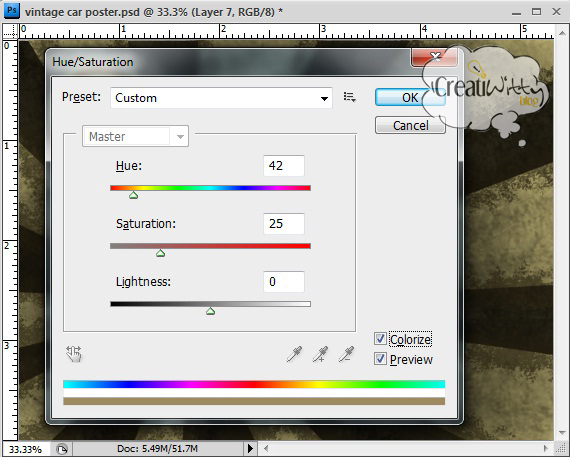Pick the eyedropper tool
Screen dimensions: 570x457
click(x=294, y=354)
